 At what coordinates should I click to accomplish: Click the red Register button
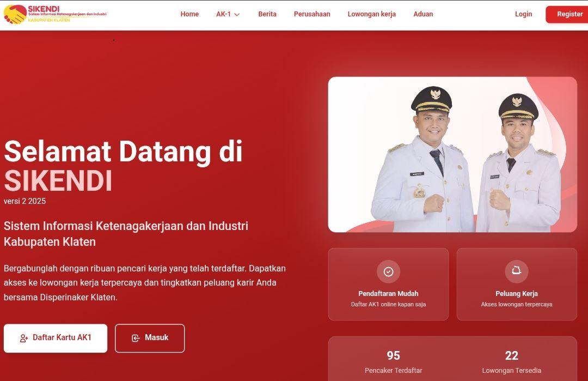point(568,14)
